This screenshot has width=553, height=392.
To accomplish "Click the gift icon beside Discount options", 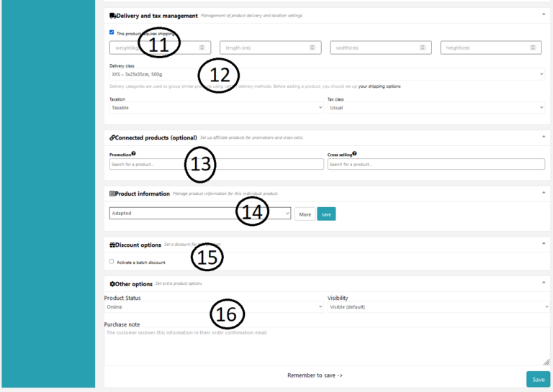I will (x=112, y=245).
